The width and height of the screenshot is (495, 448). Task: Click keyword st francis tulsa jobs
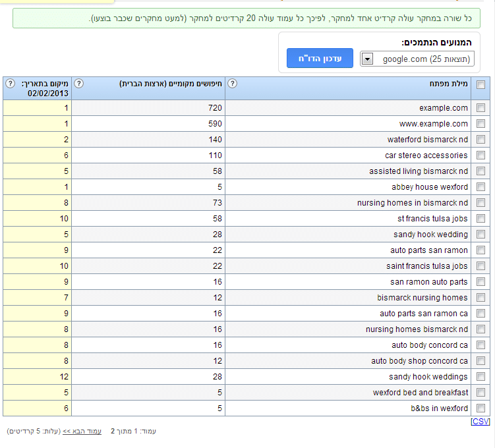432,218
